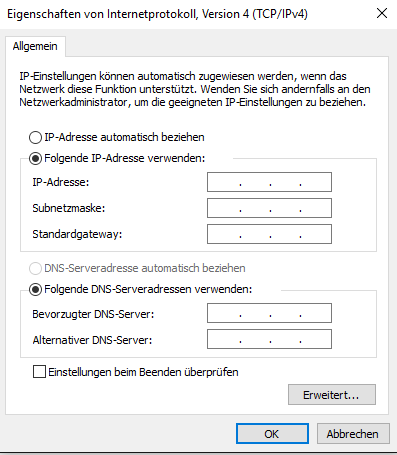397x455 pixels.
Task: Cancel changes with the Abbrechen button
Action: tap(353, 434)
